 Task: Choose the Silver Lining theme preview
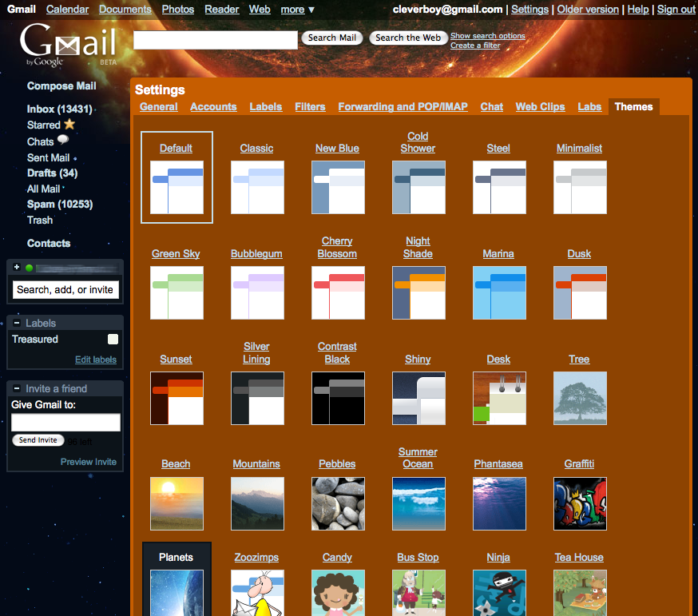(x=257, y=398)
